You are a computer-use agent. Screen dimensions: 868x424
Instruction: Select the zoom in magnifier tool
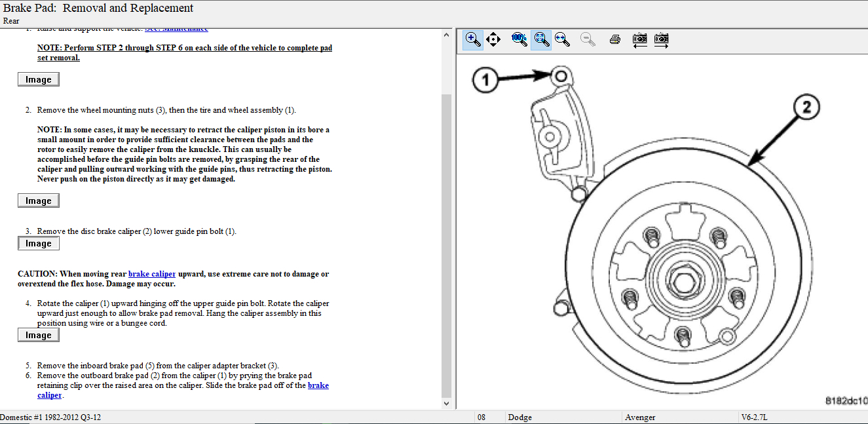point(472,39)
